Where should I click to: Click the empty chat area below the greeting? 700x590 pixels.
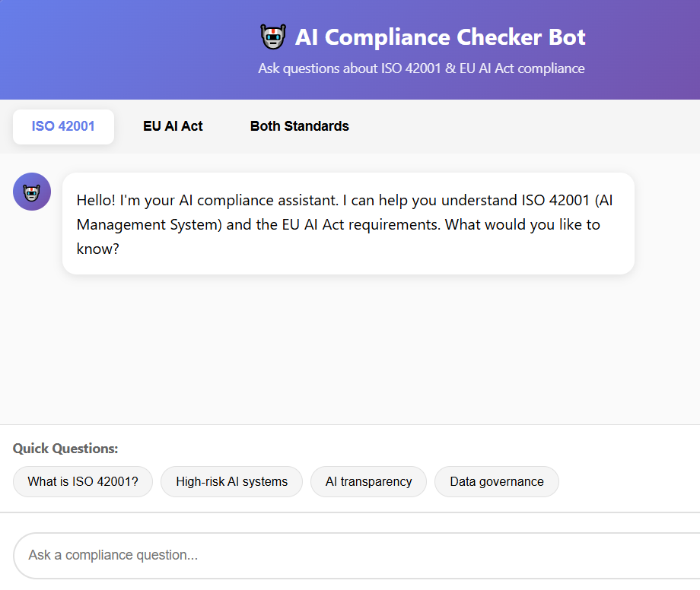[350, 350]
